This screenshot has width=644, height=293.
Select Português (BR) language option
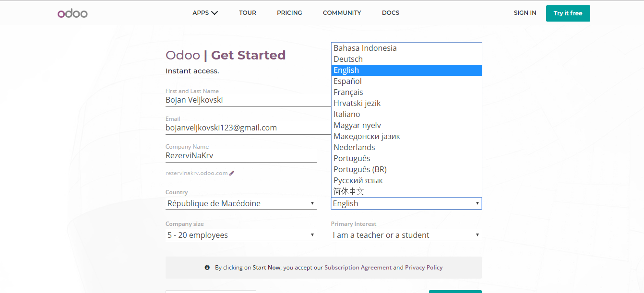pos(360,169)
